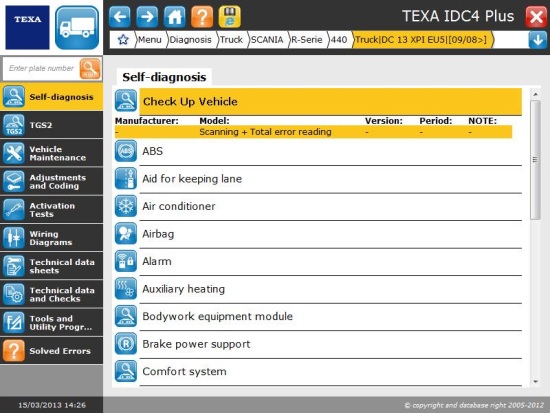This screenshot has height=413, width=550.
Task: Click the back arrow navigation icon
Action: click(120, 16)
